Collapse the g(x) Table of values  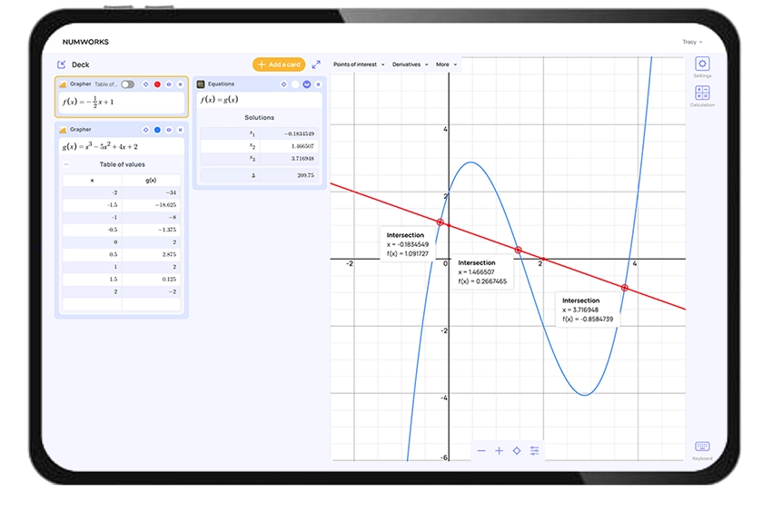tap(66, 164)
